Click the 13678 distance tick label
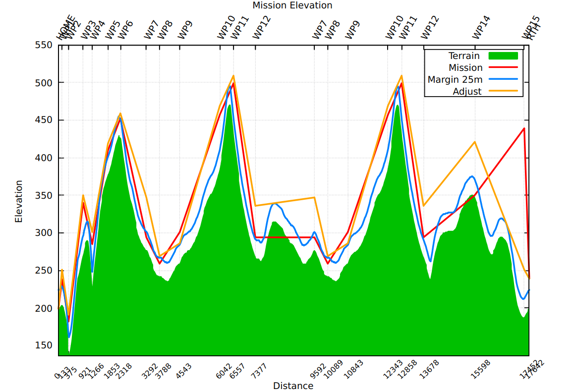The width and height of the screenshot is (574, 392). [429, 369]
